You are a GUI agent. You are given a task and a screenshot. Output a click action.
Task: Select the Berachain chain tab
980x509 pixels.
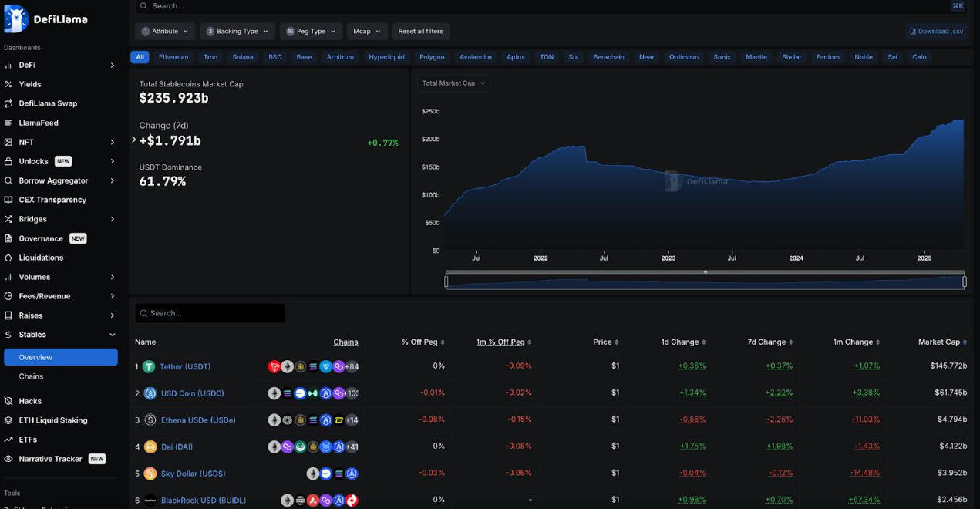pos(609,57)
